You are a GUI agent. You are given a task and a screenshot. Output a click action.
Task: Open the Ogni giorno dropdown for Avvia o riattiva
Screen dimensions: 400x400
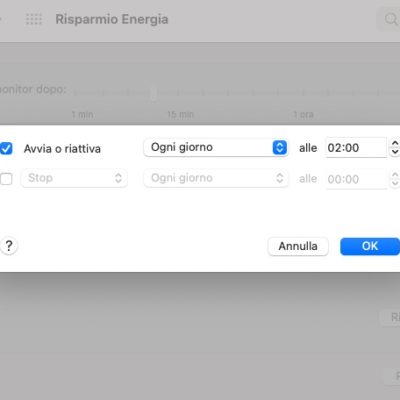[216, 147]
